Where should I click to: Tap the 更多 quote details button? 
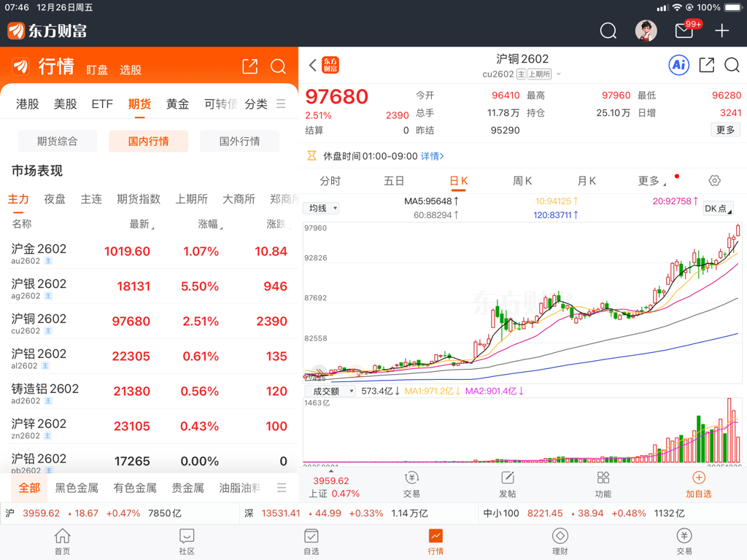pyautogui.click(x=726, y=130)
